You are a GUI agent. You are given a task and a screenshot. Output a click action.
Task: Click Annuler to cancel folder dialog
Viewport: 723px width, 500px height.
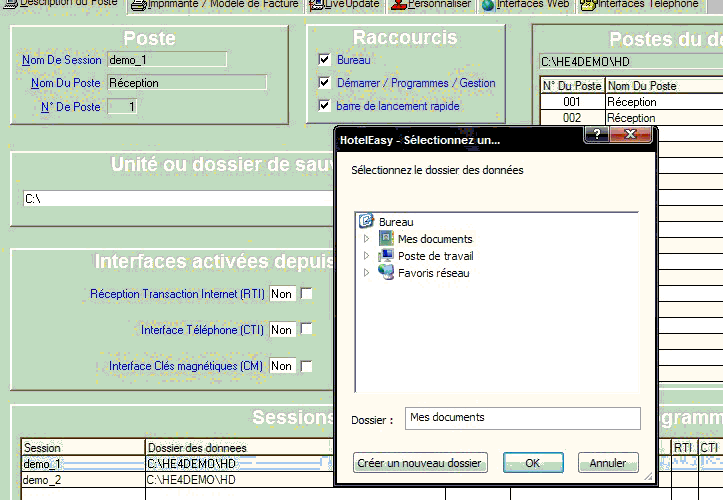[x=608, y=463]
